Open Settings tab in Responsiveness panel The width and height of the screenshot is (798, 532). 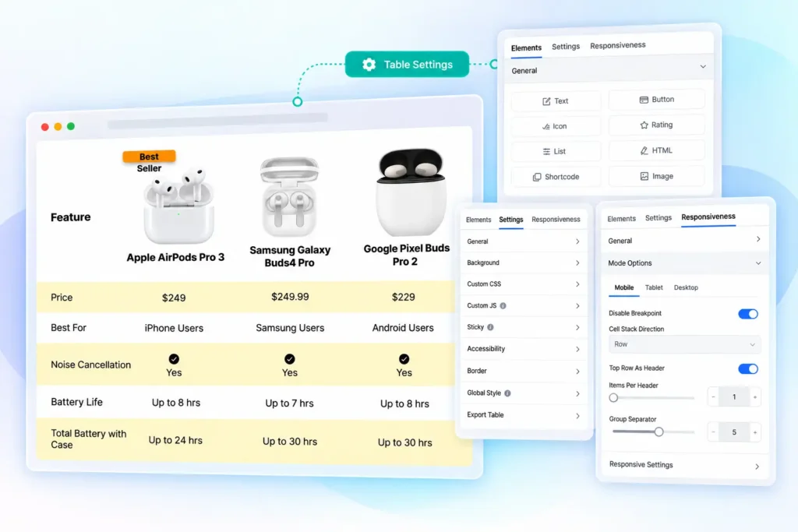pyautogui.click(x=658, y=217)
